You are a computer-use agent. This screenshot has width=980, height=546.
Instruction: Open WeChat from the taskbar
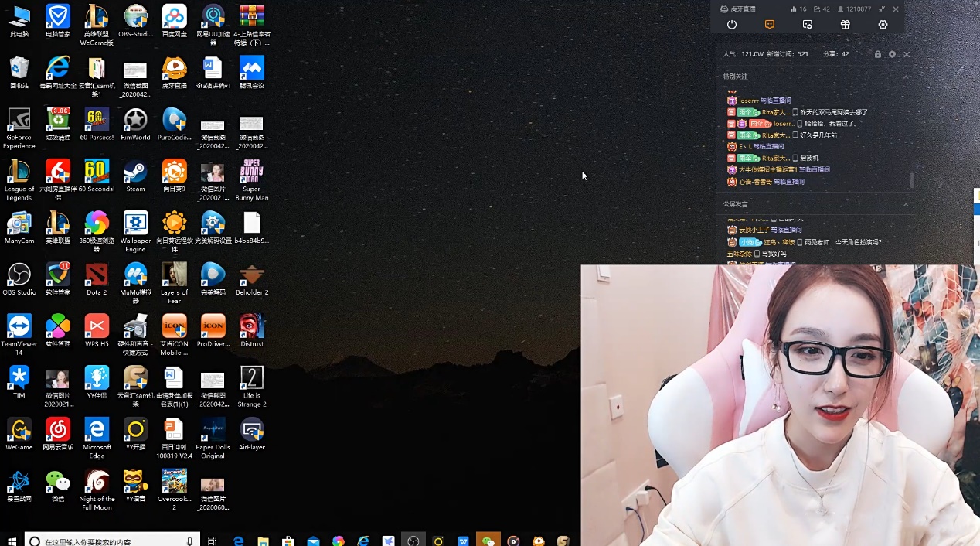[x=488, y=541]
